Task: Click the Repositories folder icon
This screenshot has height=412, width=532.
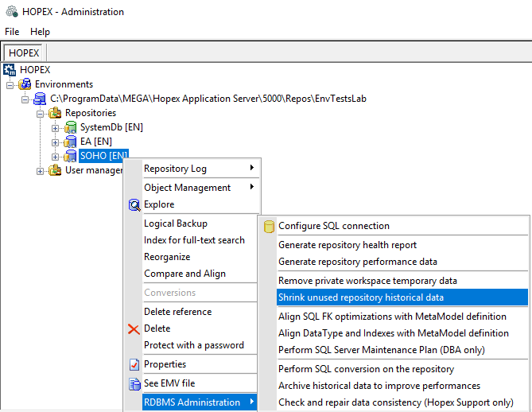Action: (56, 113)
